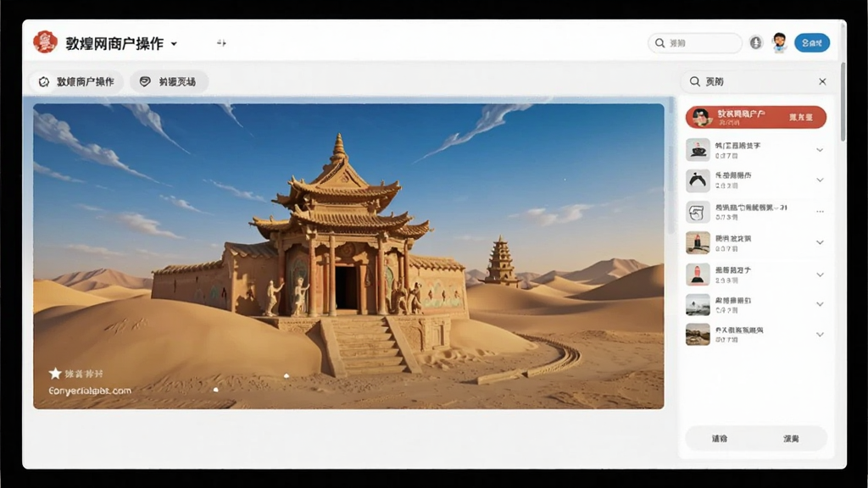
Task: Click the blue pill button in the header
Action: tap(812, 42)
